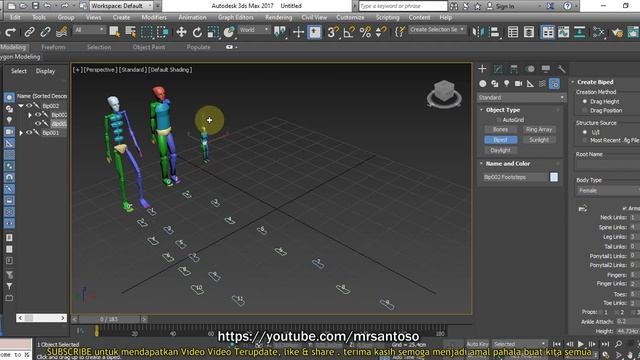The width and height of the screenshot is (640, 360).
Task: Open the Modify panel tab icon
Action: click(498, 69)
